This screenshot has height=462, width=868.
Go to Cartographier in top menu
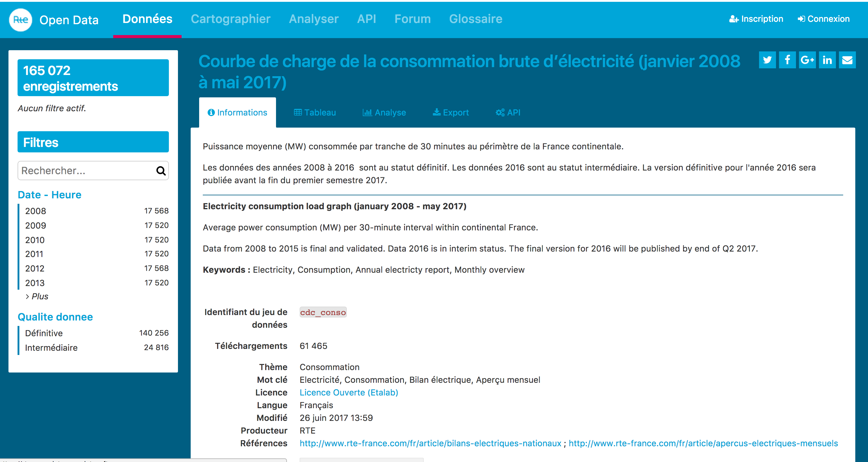click(x=231, y=19)
